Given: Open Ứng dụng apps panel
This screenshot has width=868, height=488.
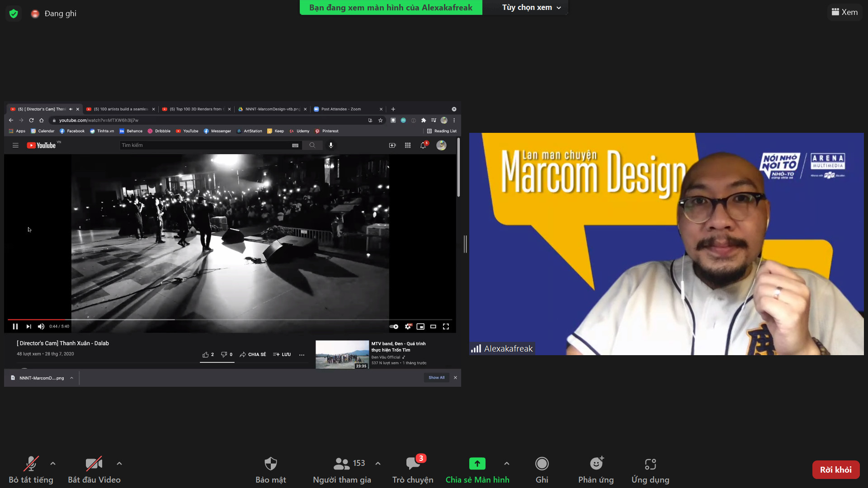Looking at the screenshot, I should (x=650, y=470).
